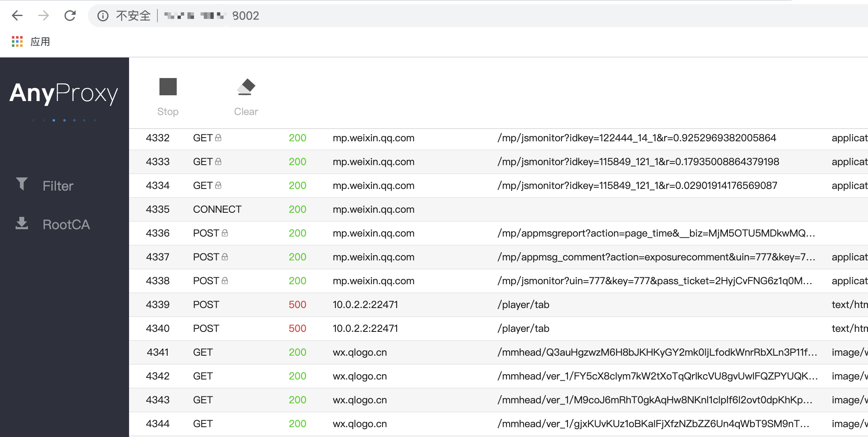Click the lock icon next to request 4338
This screenshot has width=868, height=437.
(x=224, y=280)
